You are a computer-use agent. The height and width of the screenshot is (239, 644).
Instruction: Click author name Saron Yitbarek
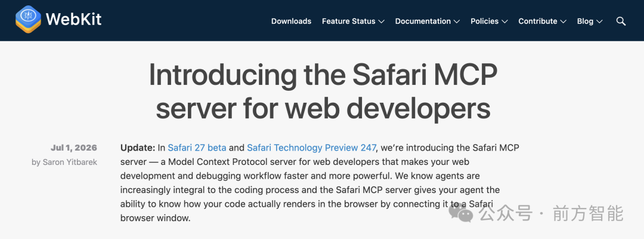point(70,162)
